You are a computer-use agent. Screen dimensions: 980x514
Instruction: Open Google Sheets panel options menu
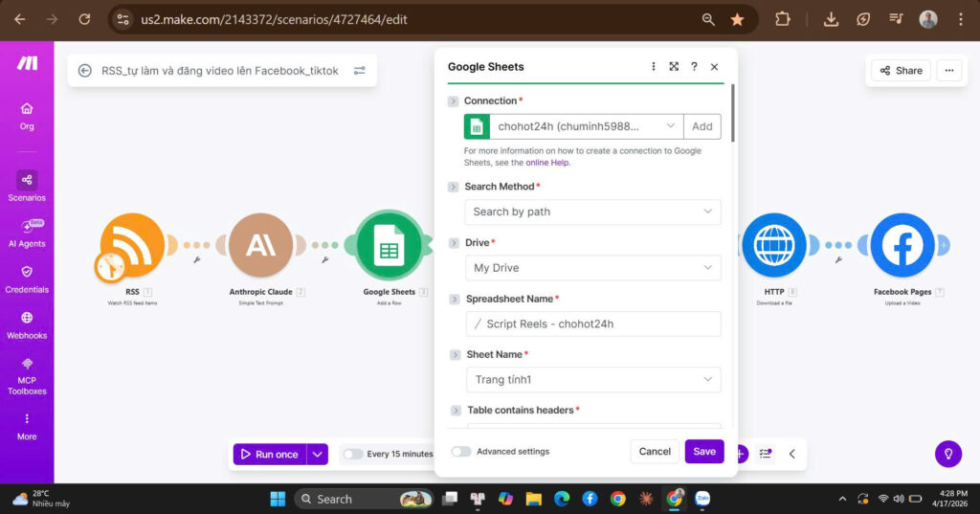click(654, 67)
